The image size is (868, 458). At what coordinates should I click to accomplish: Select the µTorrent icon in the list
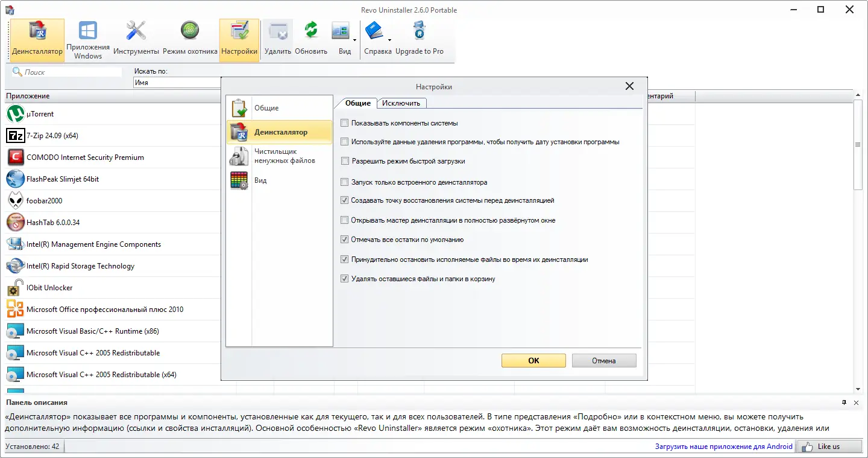15,113
